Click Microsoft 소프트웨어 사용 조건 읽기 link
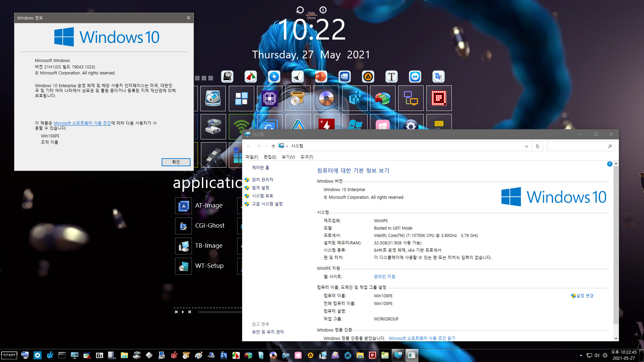Image resolution: width=644 pixels, height=362 pixels. pos(422,338)
